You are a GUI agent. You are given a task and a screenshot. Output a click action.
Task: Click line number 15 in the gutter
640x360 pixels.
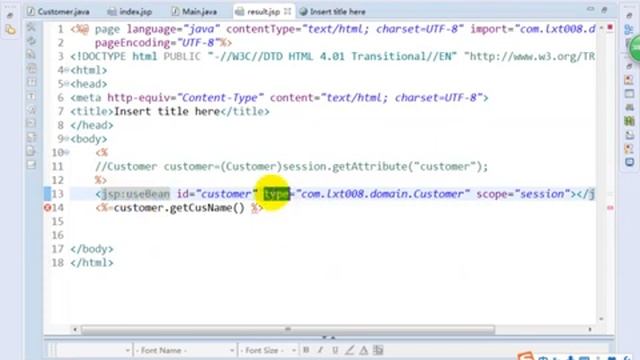(57, 222)
